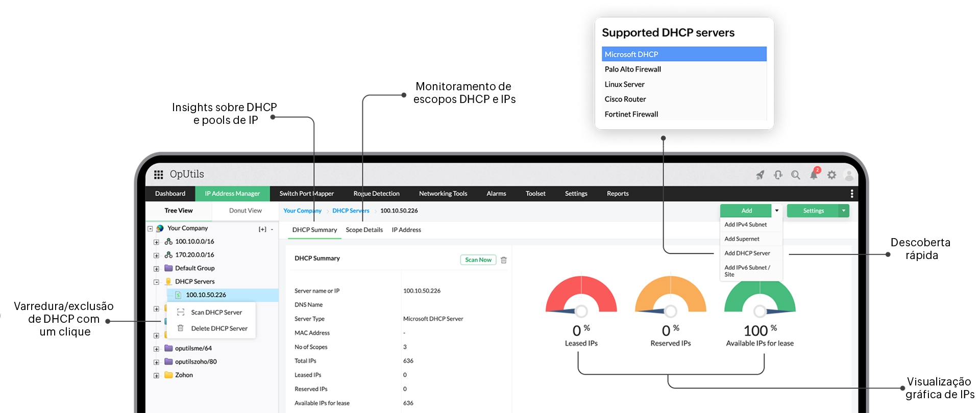This screenshot has width=980, height=413.
Task: Open the Rogue Detection menu
Action: pyautogui.click(x=376, y=194)
